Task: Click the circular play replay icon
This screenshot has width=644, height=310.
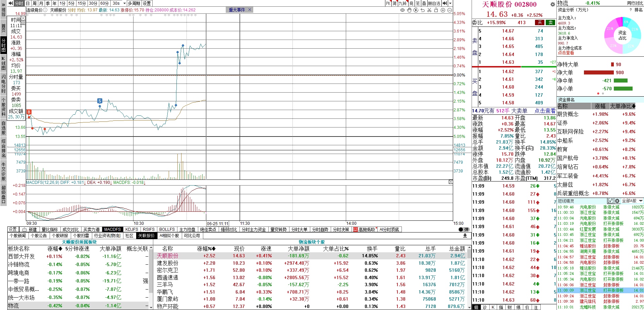Action: coord(416,10)
